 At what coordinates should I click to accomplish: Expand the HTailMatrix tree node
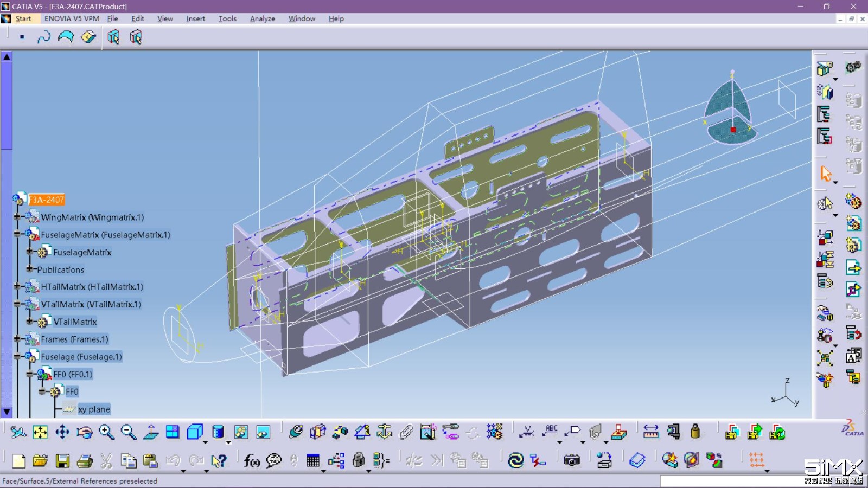pyautogui.click(x=17, y=286)
